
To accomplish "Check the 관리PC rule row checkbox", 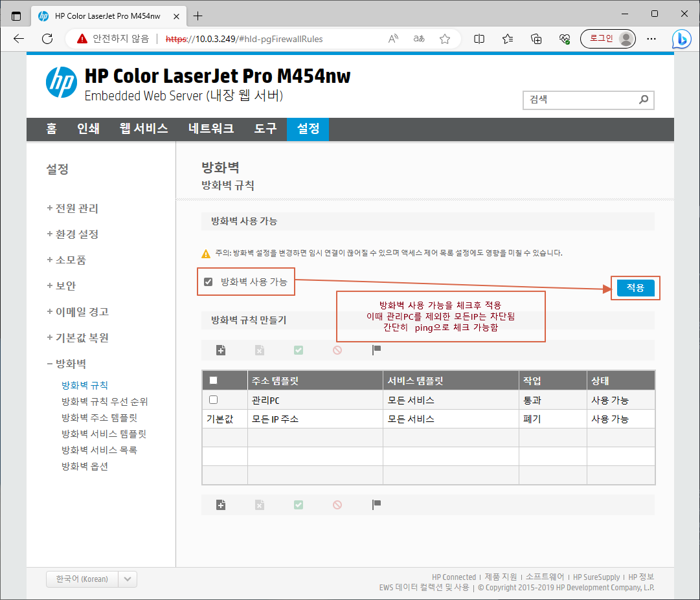I will click(214, 400).
